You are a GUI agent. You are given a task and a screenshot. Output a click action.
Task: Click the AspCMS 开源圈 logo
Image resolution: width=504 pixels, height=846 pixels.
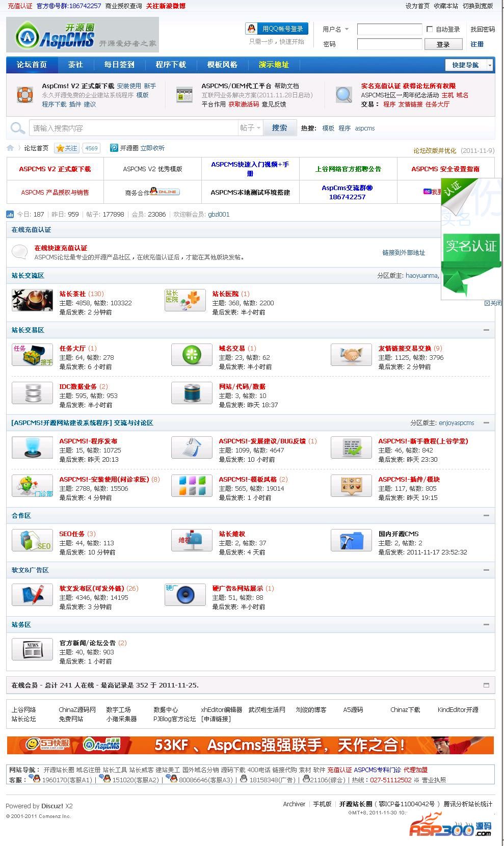pyautogui.click(x=83, y=35)
